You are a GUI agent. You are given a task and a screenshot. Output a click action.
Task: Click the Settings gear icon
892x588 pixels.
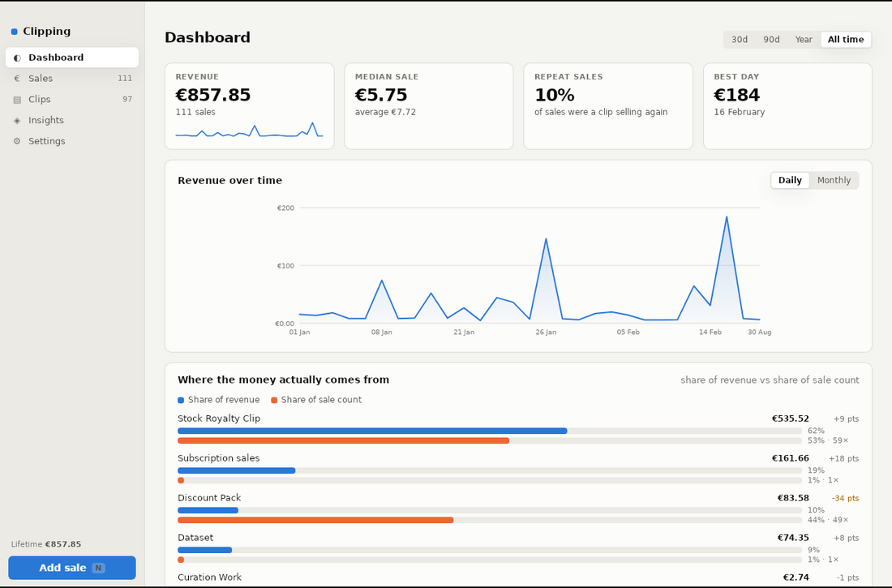[x=17, y=141]
